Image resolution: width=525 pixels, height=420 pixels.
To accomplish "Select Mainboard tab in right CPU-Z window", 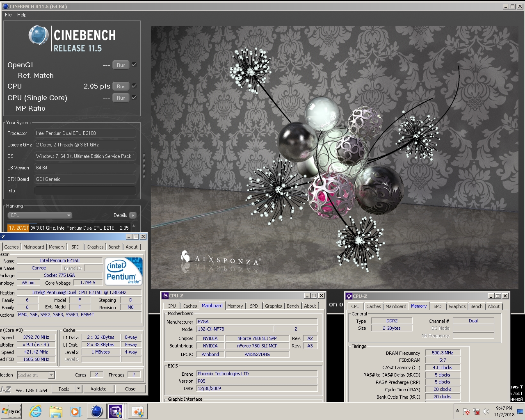I will click(396, 306).
